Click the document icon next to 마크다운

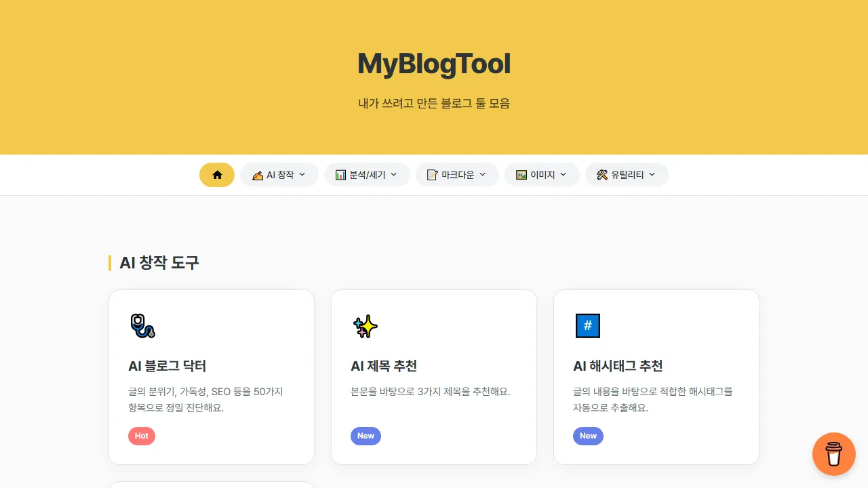click(x=432, y=174)
